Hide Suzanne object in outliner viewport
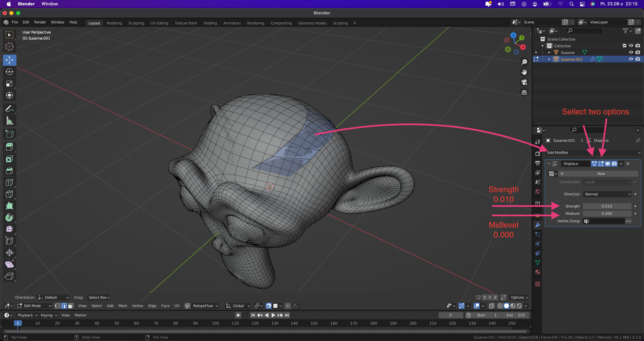Image resolution: width=644 pixels, height=341 pixels. 631,52
